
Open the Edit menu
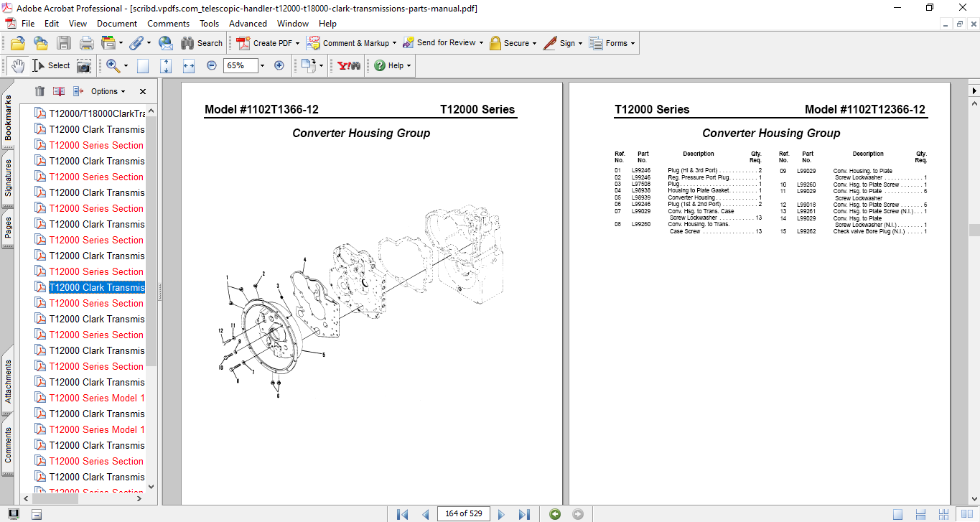(x=52, y=24)
